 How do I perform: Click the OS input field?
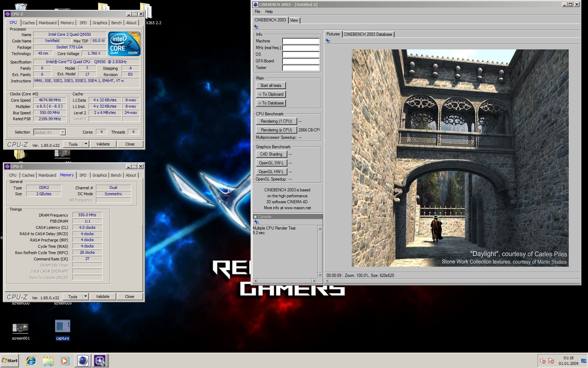click(301, 54)
